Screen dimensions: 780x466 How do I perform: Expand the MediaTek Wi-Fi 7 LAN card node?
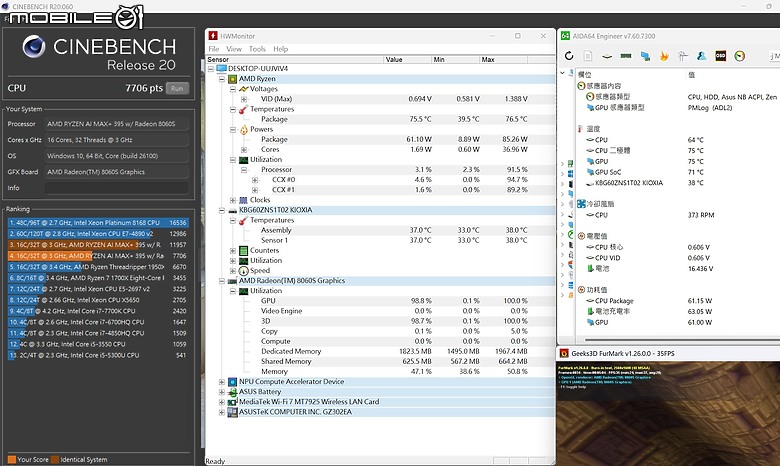tap(222, 402)
